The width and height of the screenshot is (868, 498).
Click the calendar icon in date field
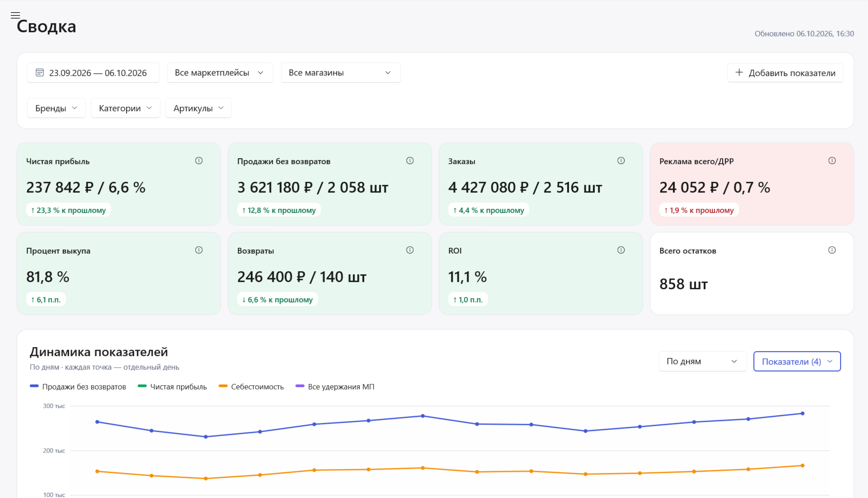pos(40,72)
